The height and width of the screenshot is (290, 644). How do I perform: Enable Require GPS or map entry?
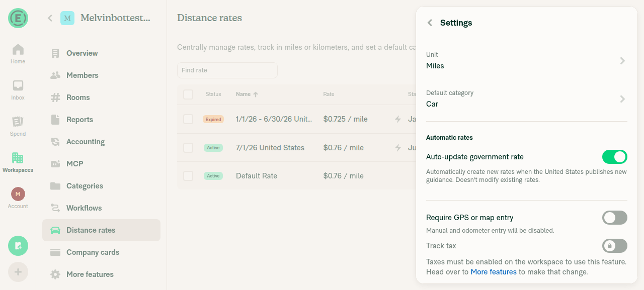coord(615,218)
